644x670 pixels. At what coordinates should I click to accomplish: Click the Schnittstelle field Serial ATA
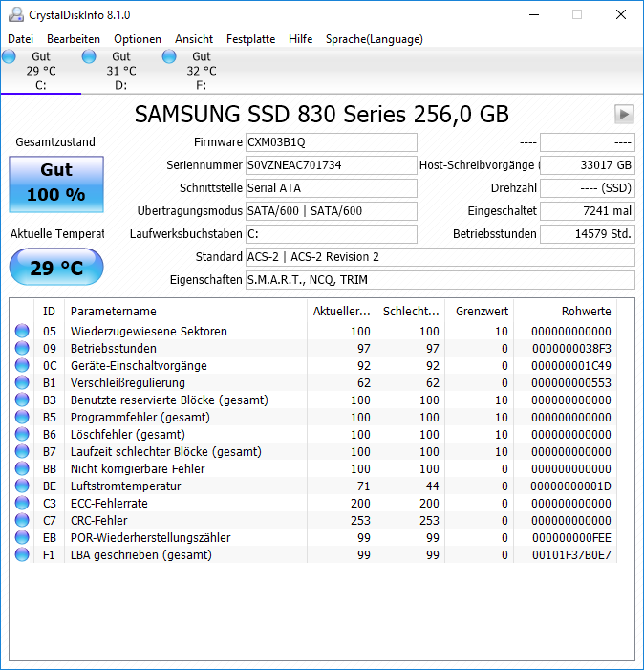(332, 188)
